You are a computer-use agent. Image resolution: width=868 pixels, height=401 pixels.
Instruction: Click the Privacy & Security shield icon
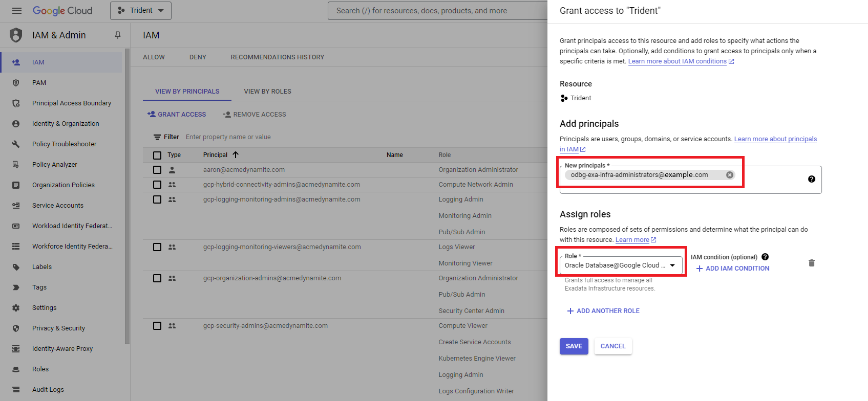(x=16, y=328)
